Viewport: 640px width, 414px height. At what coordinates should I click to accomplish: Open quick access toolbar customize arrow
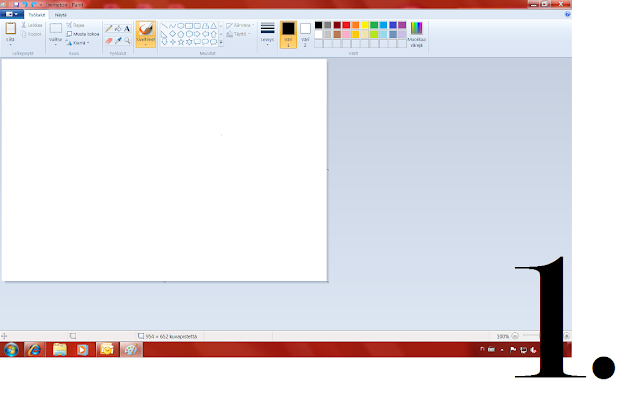(x=41, y=4)
